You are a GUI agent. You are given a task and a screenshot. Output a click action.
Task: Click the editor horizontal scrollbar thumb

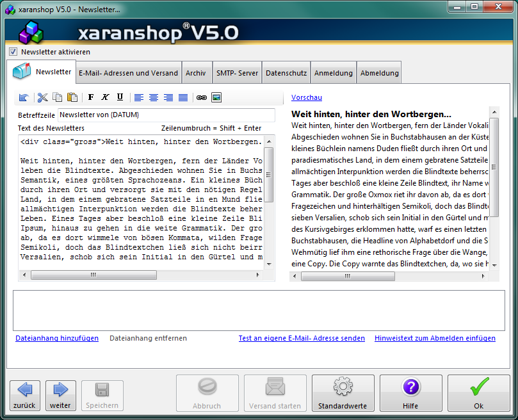click(x=93, y=275)
